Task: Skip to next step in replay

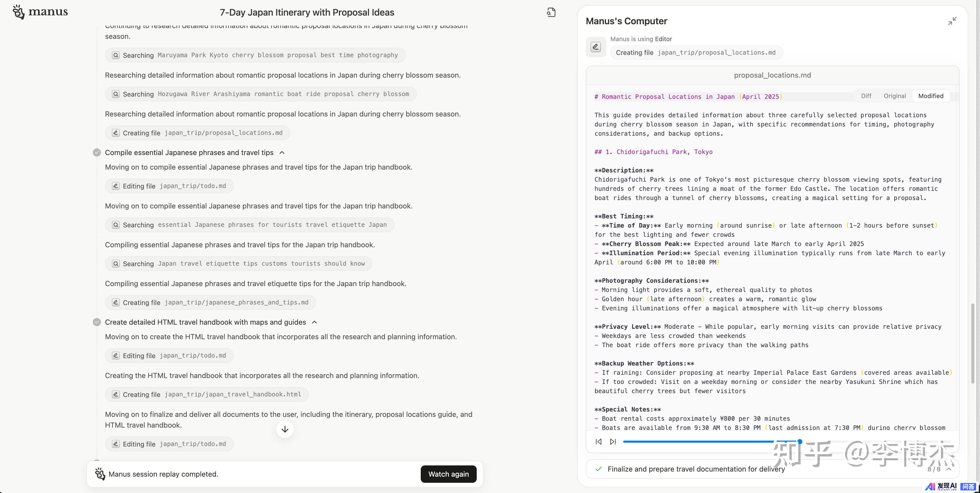Action: 613,442
